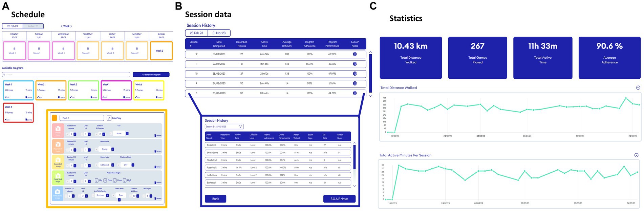644x211 pixels.
Task: Advance the Cue selector past None
Action: [x=127, y=134]
